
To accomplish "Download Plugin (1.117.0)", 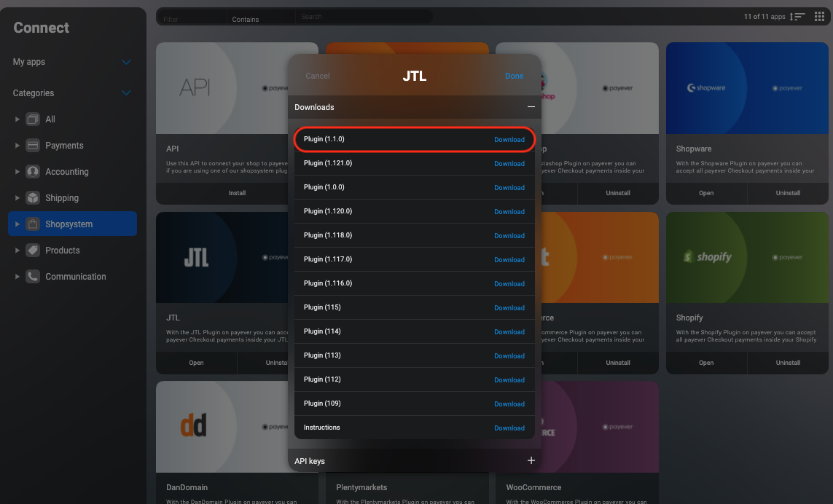I will tap(509, 260).
